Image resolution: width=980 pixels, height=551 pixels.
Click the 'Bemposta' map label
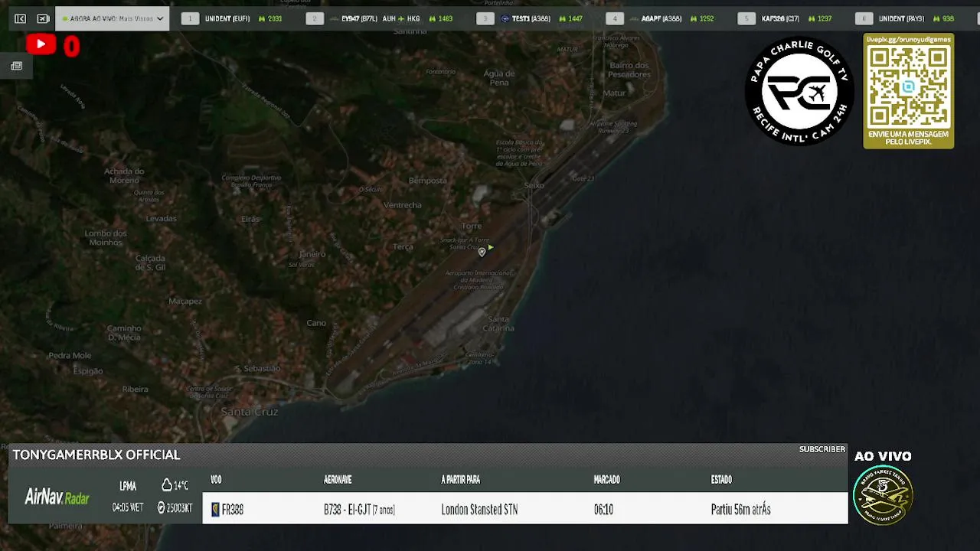pyautogui.click(x=428, y=181)
